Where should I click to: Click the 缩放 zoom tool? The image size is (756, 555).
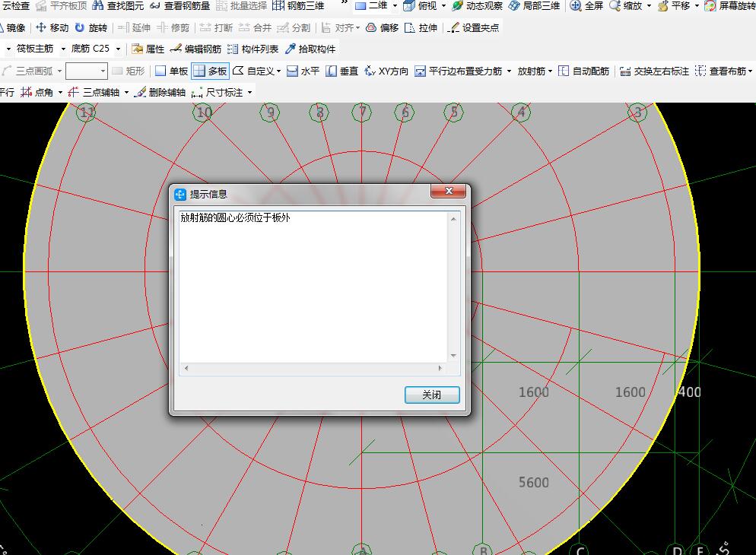[x=626, y=5]
